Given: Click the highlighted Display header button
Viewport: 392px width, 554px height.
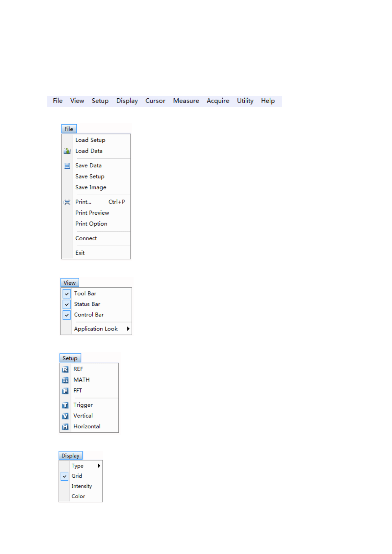Looking at the screenshot, I should [71, 456].
